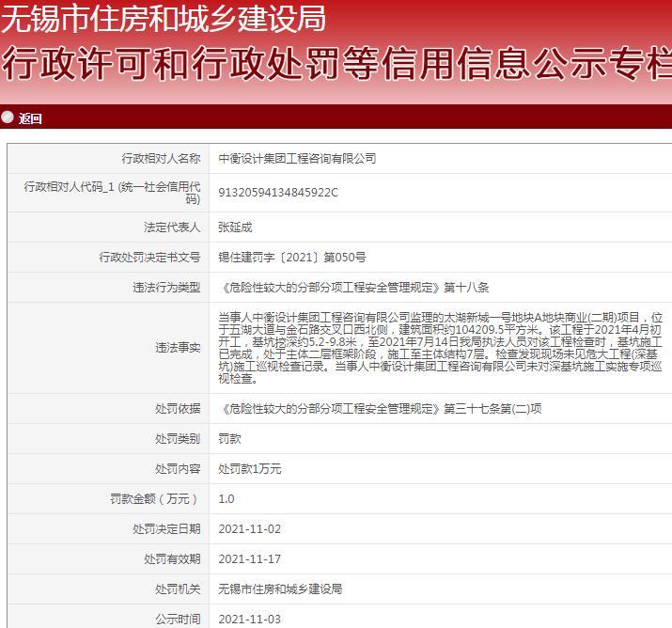
Task: Click the 处罚类别 value 罚款
Action: pyautogui.click(x=229, y=438)
